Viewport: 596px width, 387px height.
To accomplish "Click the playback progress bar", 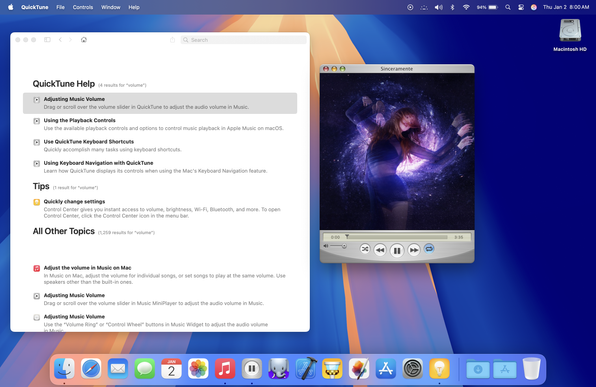I will (396, 237).
